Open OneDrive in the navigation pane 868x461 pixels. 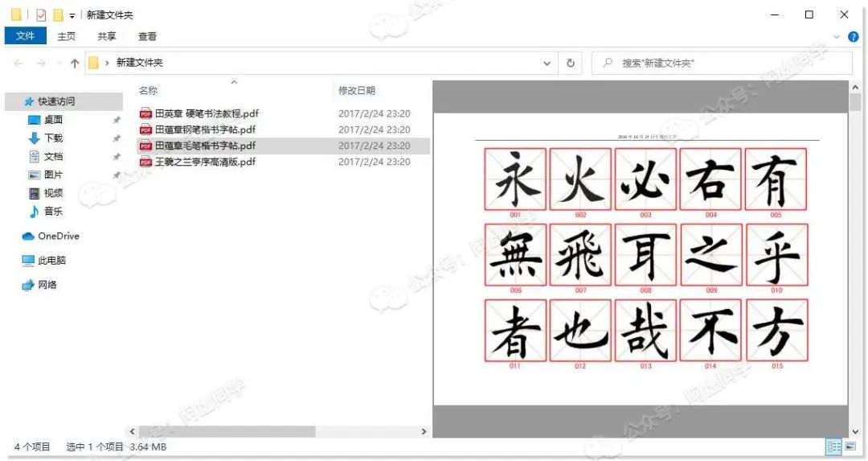[58, 236]
